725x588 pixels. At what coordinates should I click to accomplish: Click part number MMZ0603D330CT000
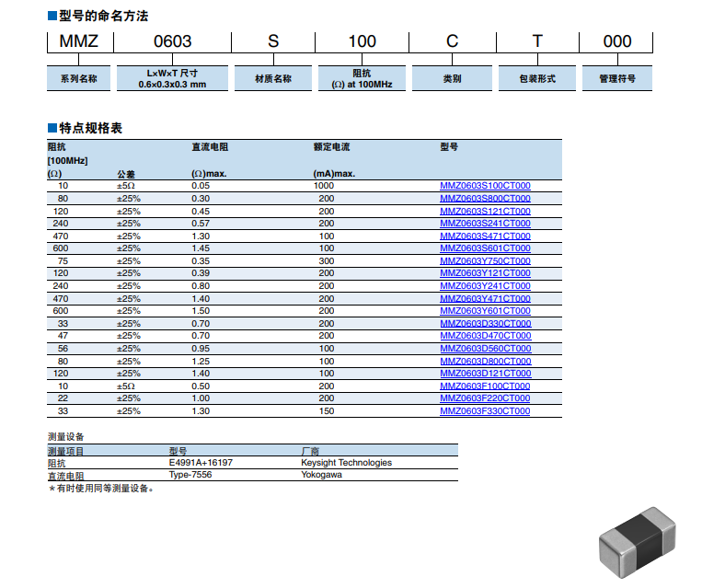(x=485, y=324)
